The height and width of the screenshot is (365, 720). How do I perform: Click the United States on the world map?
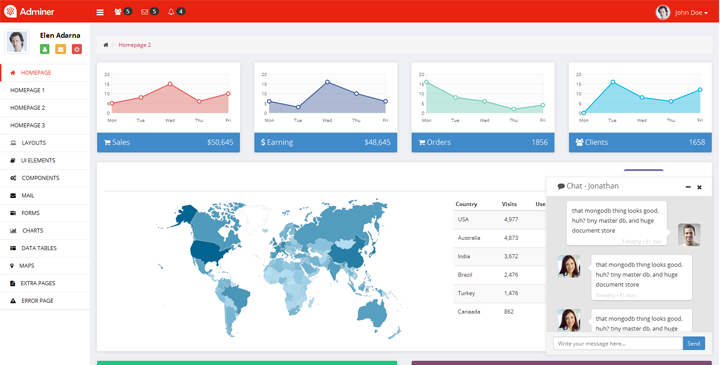pos(208,251)
